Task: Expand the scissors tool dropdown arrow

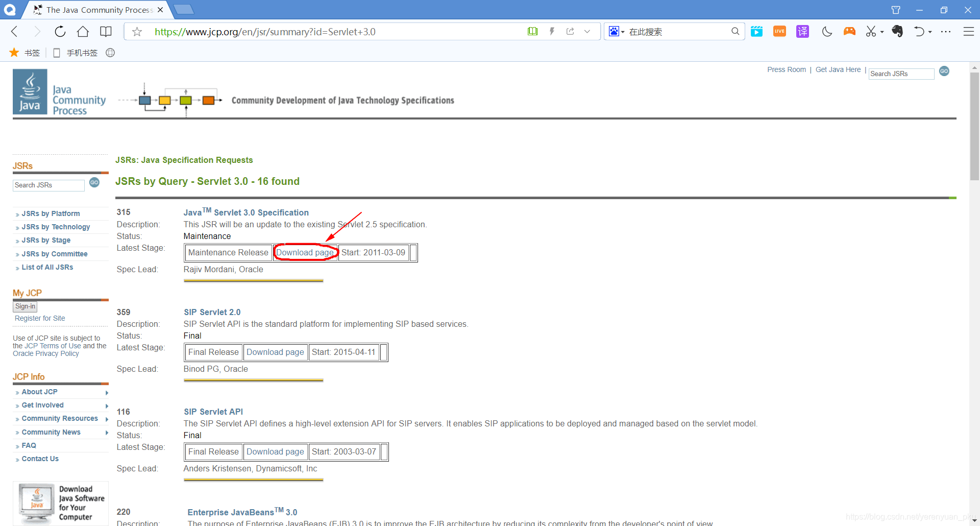Action: click(x=882, y=32)
